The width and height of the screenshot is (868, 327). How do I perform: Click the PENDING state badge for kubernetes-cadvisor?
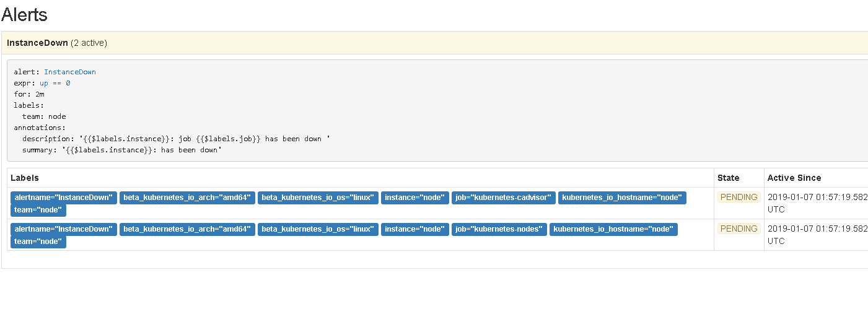click(x=739, y=198)
